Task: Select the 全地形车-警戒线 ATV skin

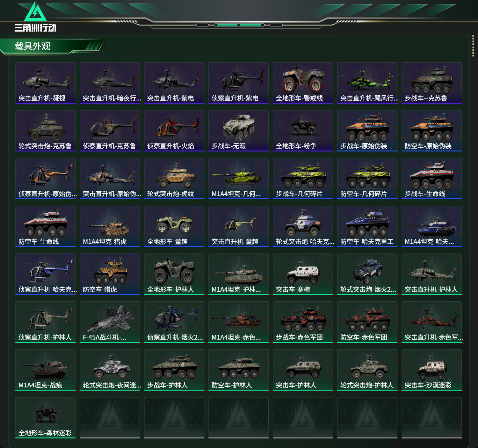Action: point(303,83)
